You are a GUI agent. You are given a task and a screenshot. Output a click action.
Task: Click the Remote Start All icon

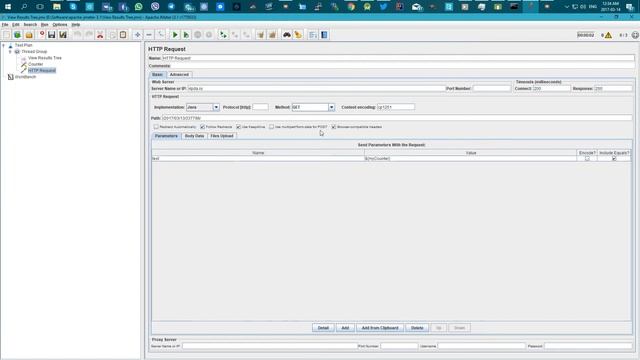[223, 35]
